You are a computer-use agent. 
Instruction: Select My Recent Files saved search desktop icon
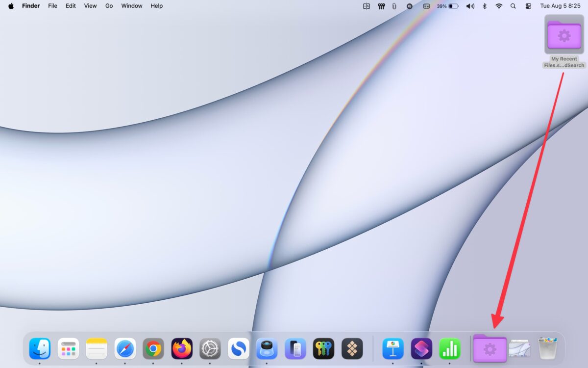click(x=564, y=34)
